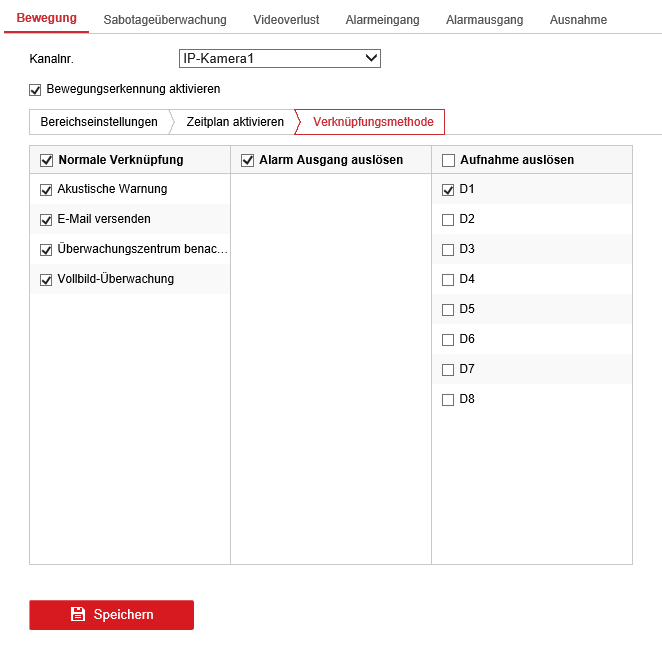Toggle Bewegungserkennung aktivieren checkbox

coord(36,89)
